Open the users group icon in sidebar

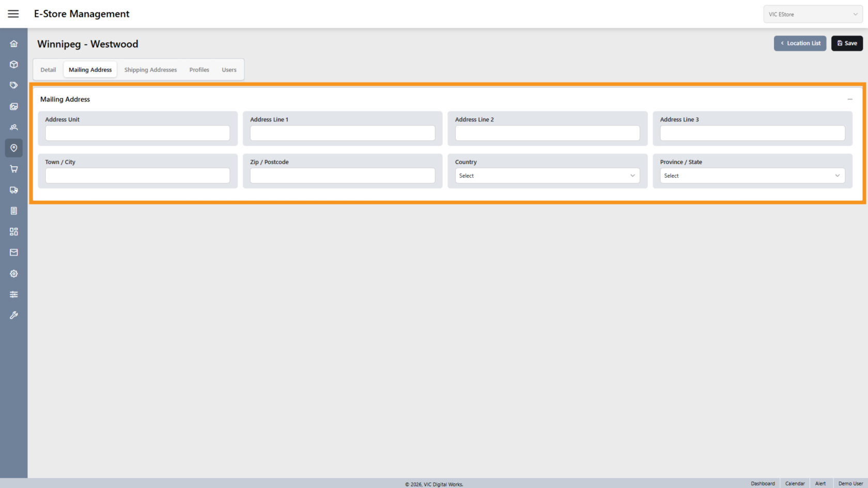tap(14, 127)
